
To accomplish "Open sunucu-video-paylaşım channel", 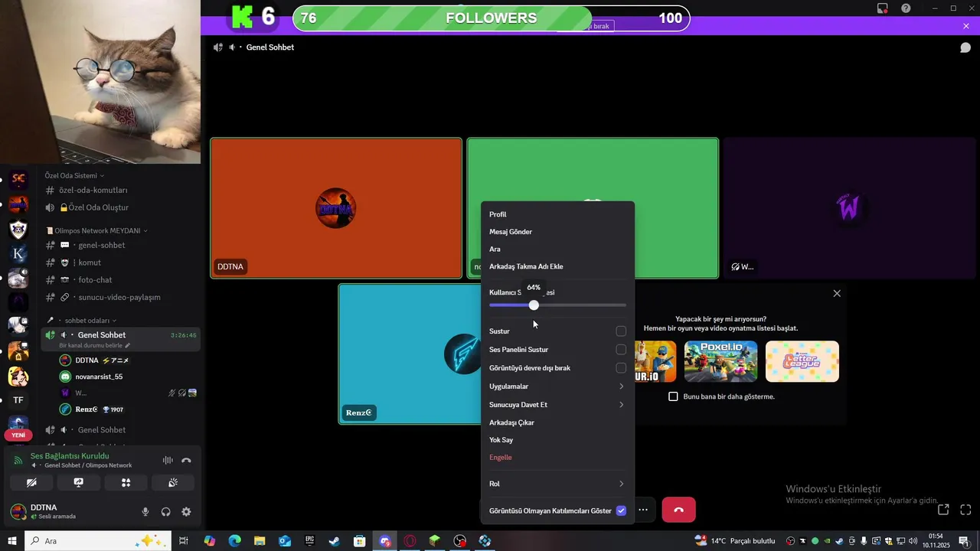I will 121,297.
